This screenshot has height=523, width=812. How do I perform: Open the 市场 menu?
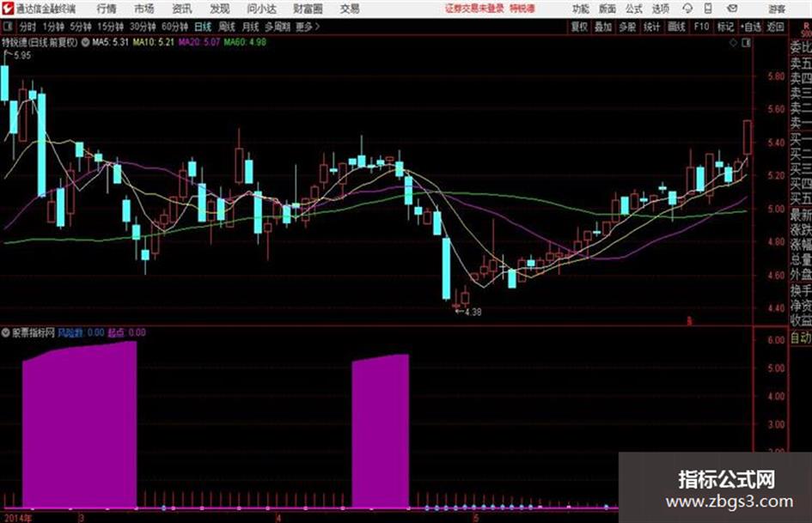[144, 9]
